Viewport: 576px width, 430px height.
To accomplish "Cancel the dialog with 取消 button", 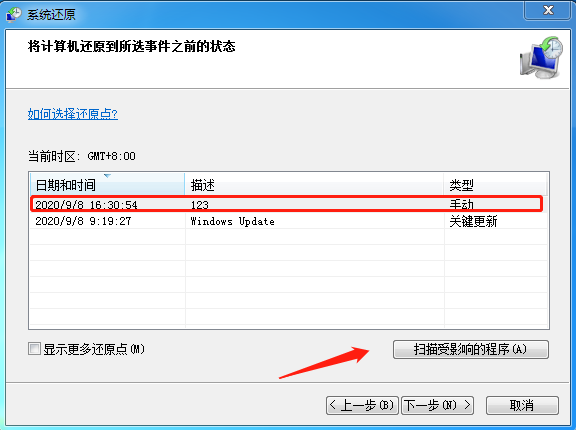I will point(522,405).
